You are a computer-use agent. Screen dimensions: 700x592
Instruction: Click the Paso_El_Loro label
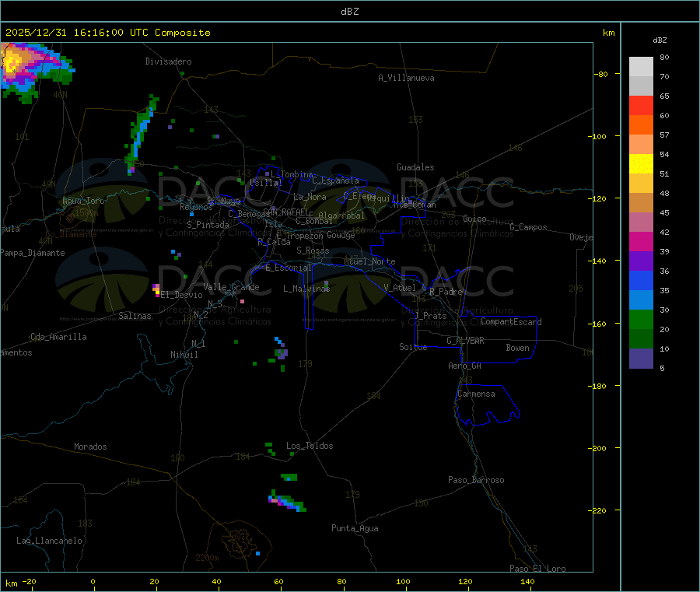[x=537, y=569]
